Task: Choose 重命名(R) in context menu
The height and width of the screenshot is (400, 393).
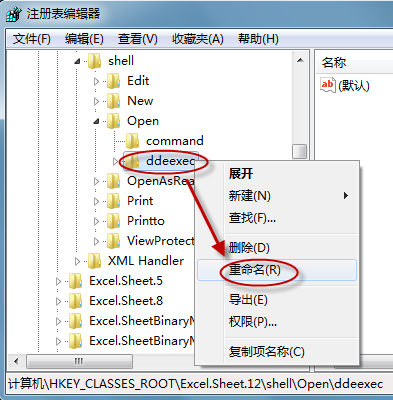Action: (x=277, y=270)
